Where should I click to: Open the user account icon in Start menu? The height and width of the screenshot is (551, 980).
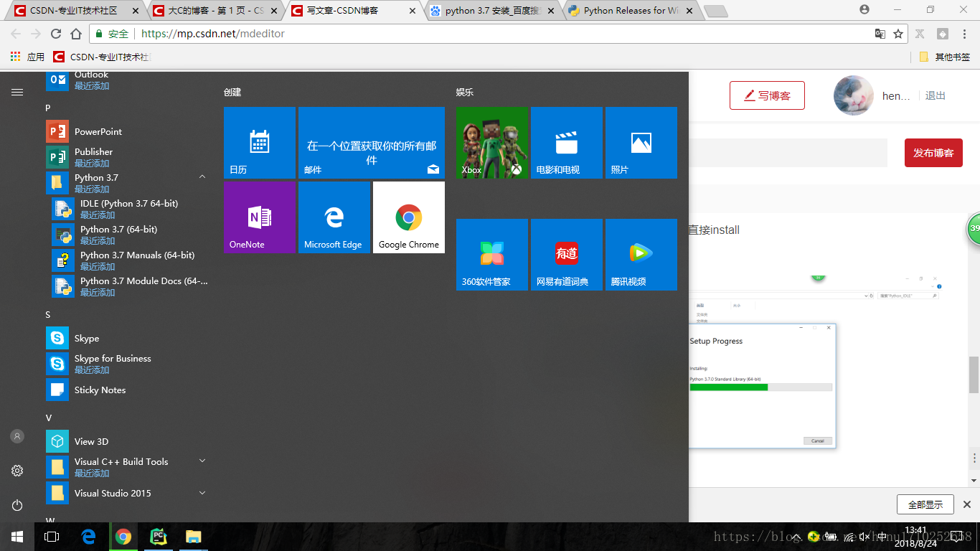(x=17, y=436)
